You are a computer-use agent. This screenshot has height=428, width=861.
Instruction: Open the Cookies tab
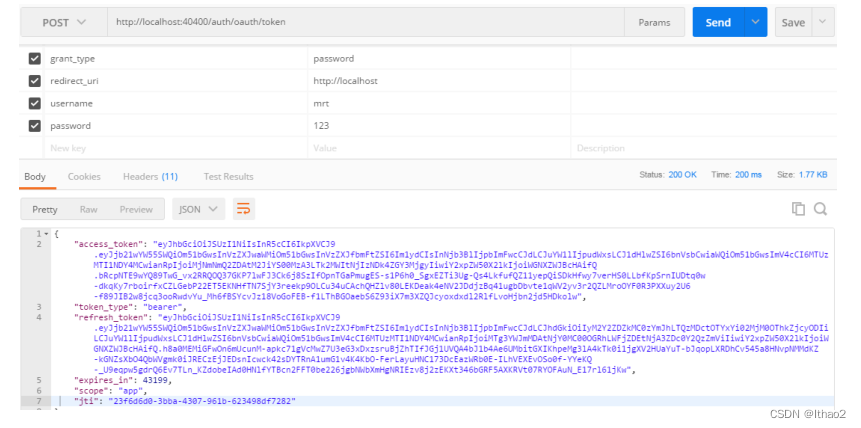click(x=84, y=176)
